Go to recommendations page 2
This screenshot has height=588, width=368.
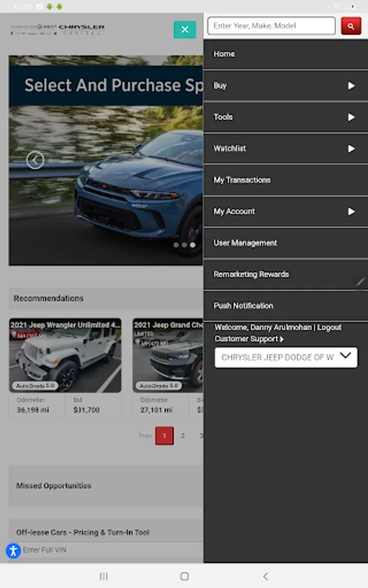[182, 436]
